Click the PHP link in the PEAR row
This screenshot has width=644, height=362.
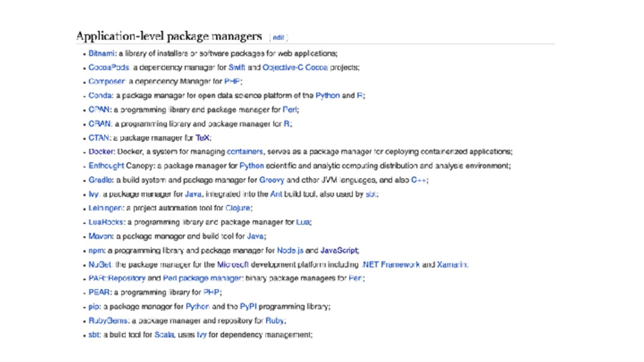pos(211,293)
